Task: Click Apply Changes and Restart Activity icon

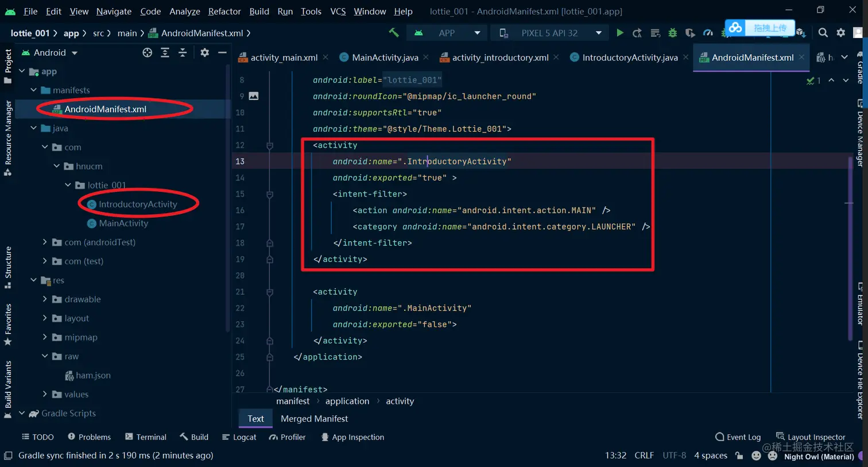Action: click(x=637, y=33)
